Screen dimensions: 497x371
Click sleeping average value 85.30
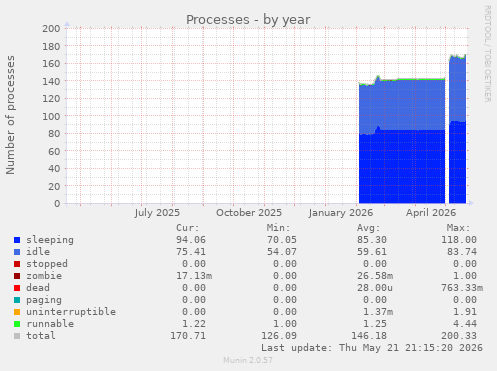(x=372, y=240)
